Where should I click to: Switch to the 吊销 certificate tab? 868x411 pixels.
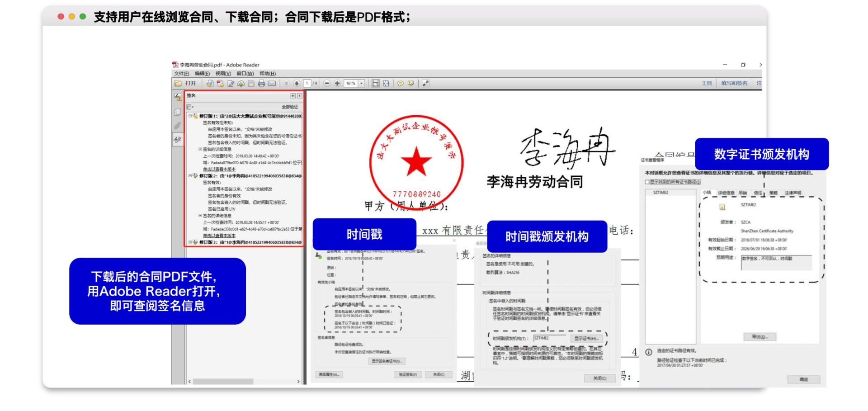(743, 193)
